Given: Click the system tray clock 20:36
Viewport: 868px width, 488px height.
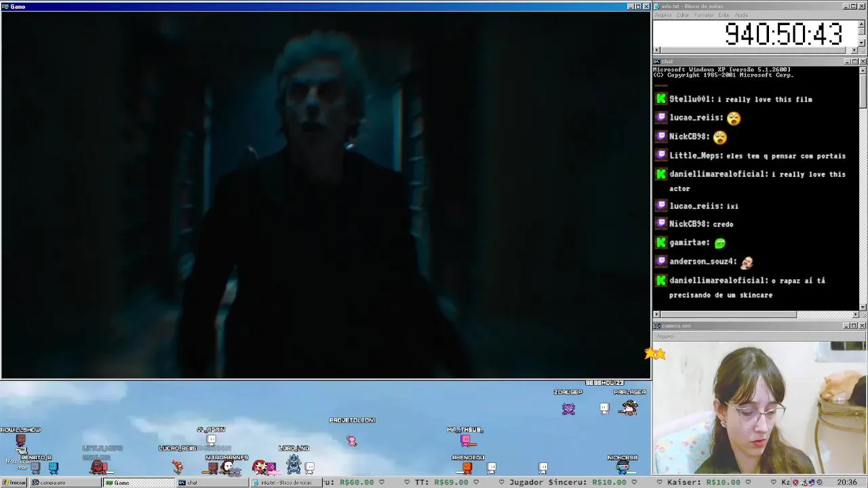Looking at the screenshot, I should point(846,483).
